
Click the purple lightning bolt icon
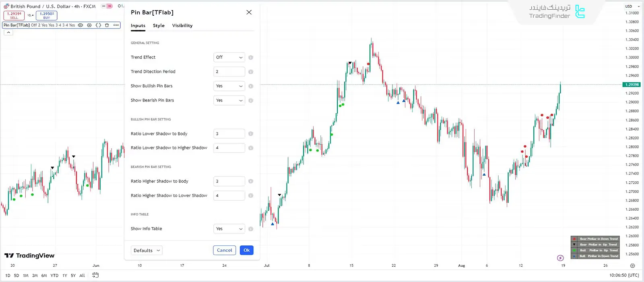coord(560,258)
